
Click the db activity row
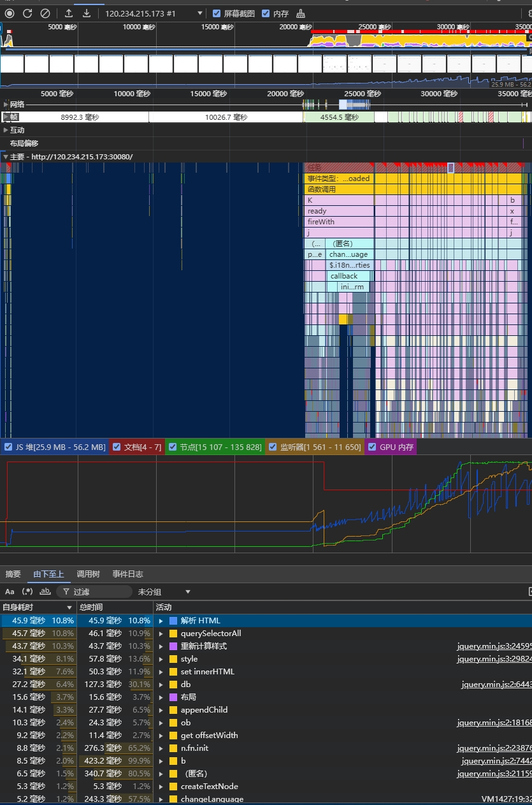(266, 685)
